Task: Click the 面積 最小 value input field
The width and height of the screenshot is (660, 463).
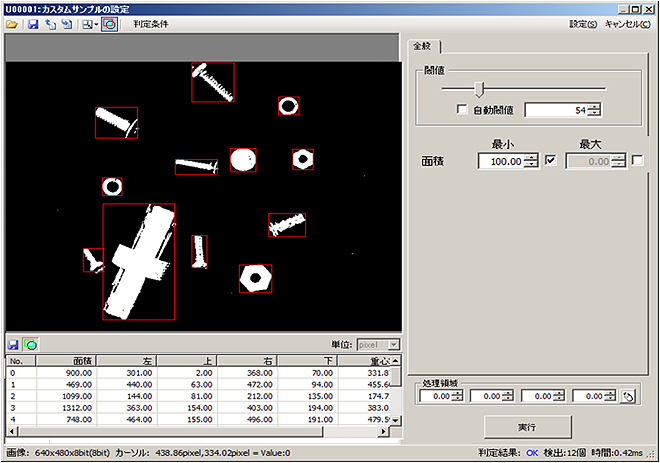Action: pos(501,161)
